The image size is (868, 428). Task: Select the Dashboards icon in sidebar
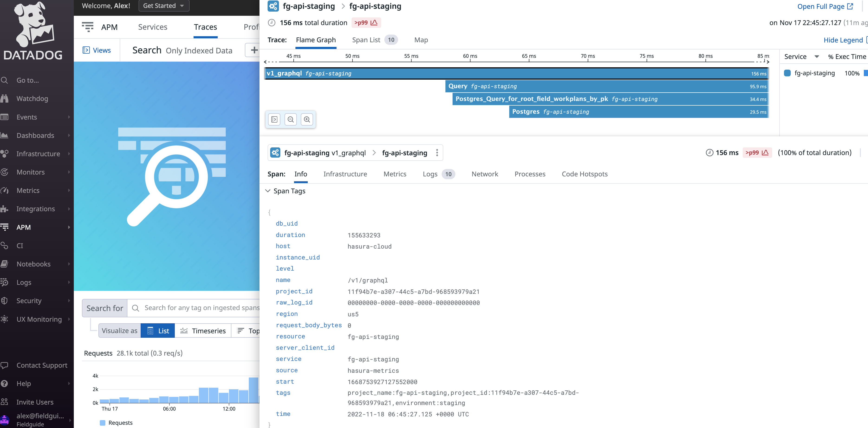[5, 135]
